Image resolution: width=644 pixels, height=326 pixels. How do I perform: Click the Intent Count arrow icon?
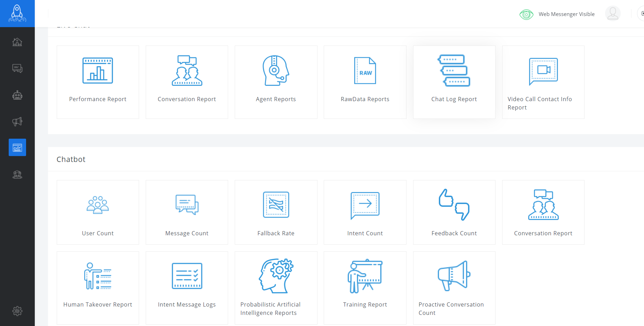[x=365, y=205]
